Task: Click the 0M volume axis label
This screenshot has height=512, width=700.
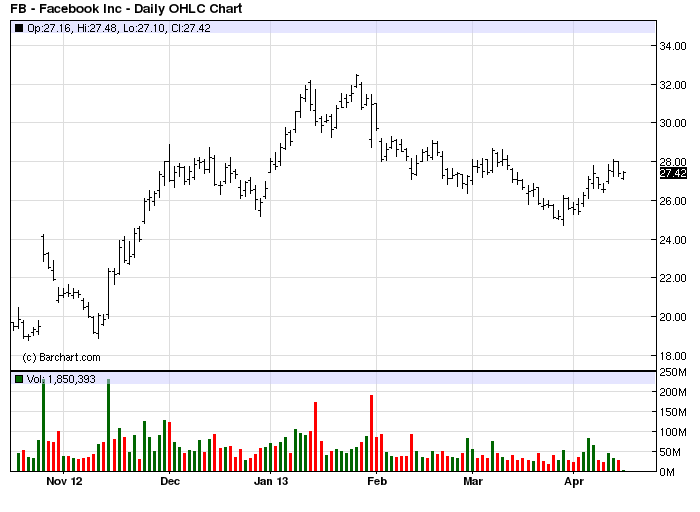Action: coord(667,472)
